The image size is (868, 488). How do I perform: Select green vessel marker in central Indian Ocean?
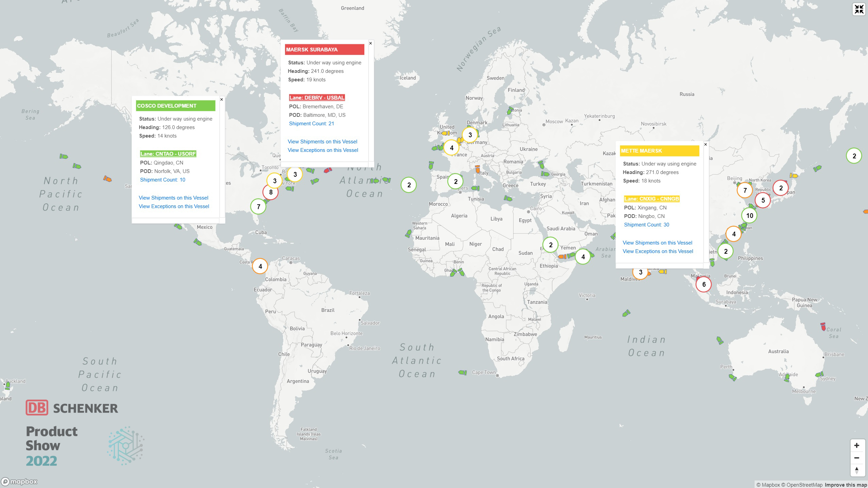click(x=626, y=313)
